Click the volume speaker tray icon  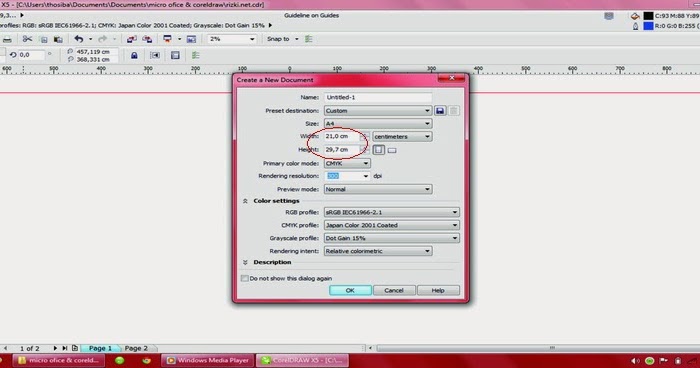point(635,361)
